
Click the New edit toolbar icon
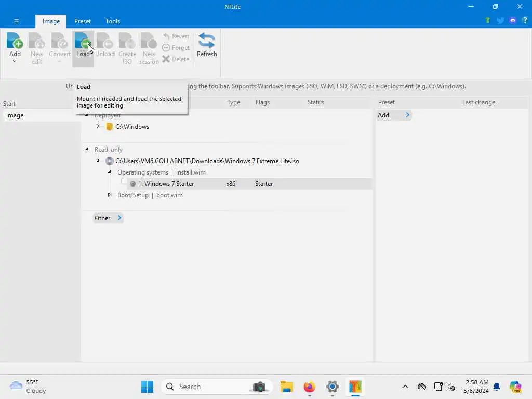(37, 48)
